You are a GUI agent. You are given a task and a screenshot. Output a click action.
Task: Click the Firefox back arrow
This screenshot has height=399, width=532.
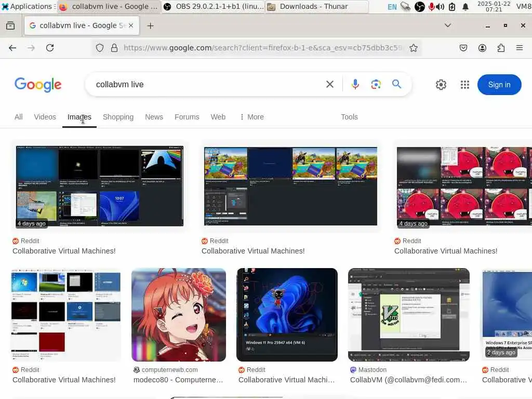point(12,48)
